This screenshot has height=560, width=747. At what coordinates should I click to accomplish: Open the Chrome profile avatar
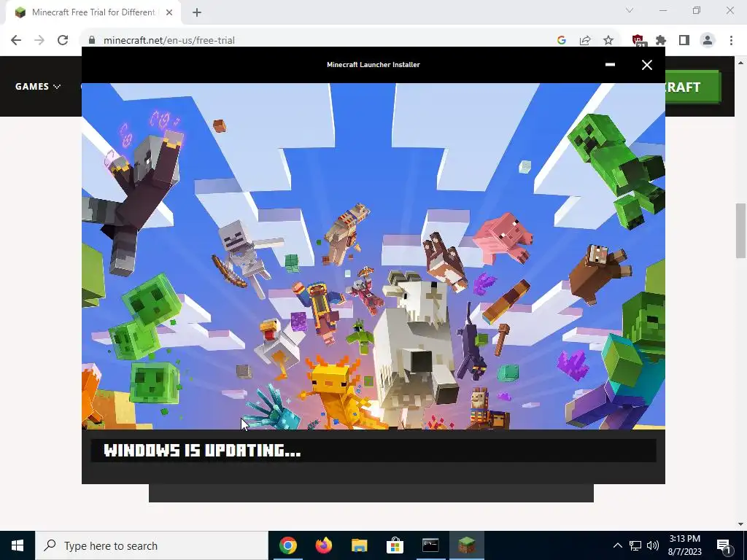click(708, 40)
